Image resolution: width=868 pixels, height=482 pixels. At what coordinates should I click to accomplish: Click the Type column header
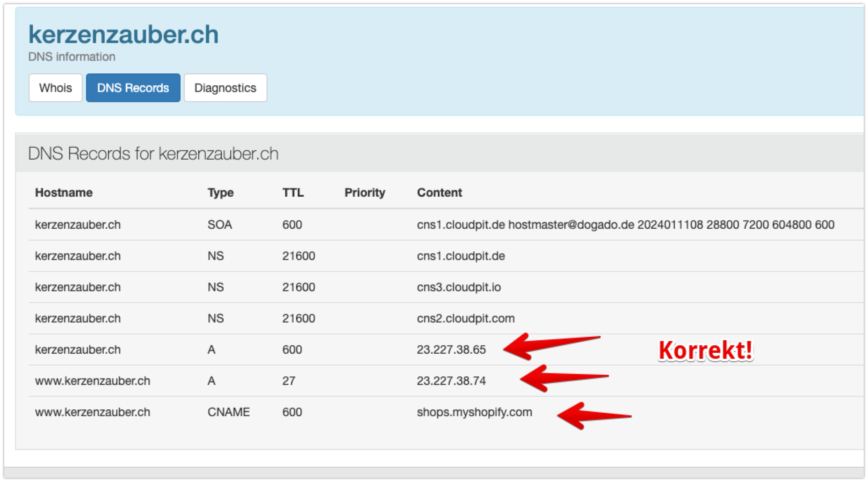(220, 192)
